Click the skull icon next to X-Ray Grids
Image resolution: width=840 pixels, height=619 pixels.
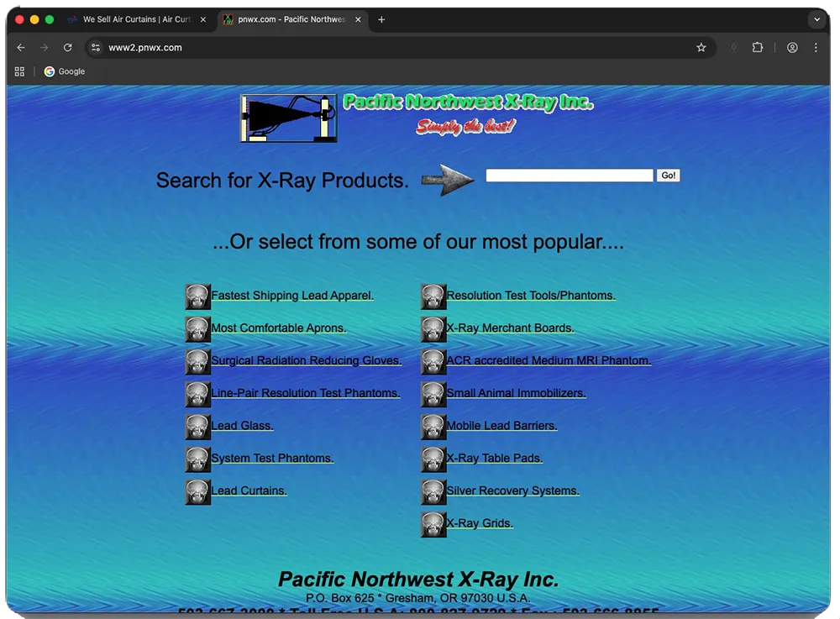[x=433, y=524]
